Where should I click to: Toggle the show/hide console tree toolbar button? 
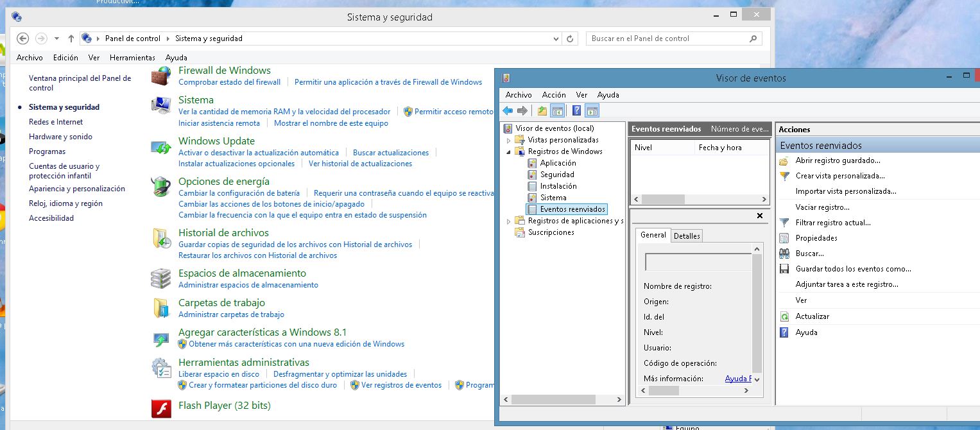pyautogui.click(x=558, y=111)
